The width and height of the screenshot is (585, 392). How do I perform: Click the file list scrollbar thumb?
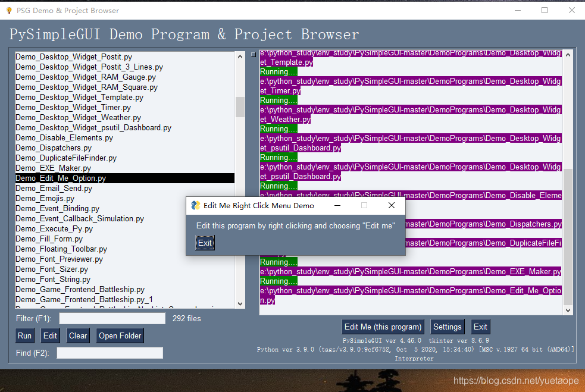[x=240, y=107]
